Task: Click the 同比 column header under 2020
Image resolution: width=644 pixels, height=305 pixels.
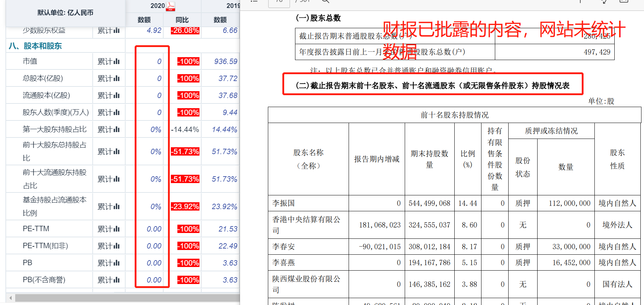Action: (x=182, y=20)
